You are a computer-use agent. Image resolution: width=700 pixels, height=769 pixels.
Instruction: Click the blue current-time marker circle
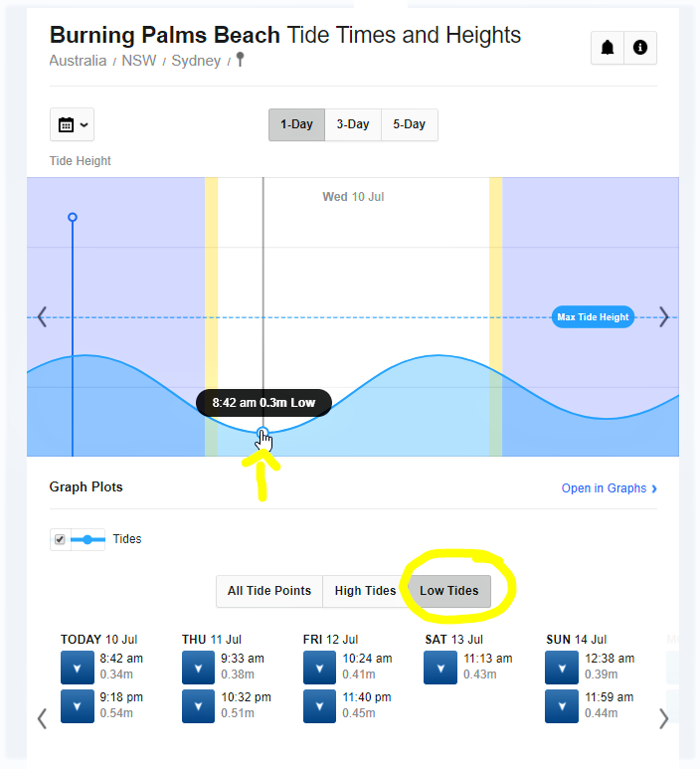click(x=73, y=217)
